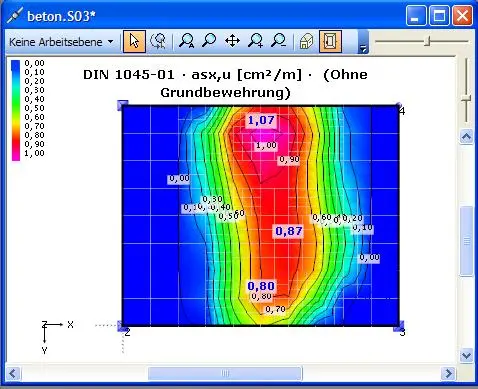Select the 1,07 peak value label
478x389 pixels.
(262, 120)
